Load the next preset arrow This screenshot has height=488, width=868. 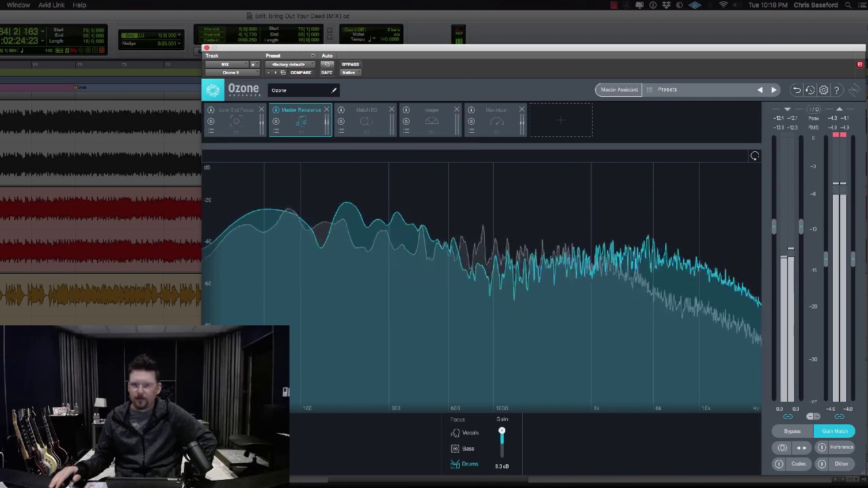coord(774,89)
